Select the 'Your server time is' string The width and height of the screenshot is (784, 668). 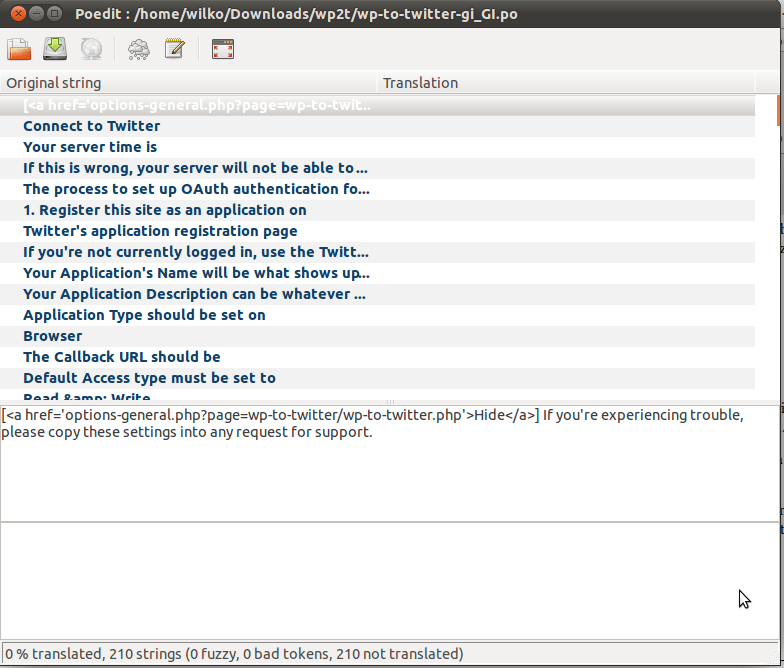pos(378,147)
